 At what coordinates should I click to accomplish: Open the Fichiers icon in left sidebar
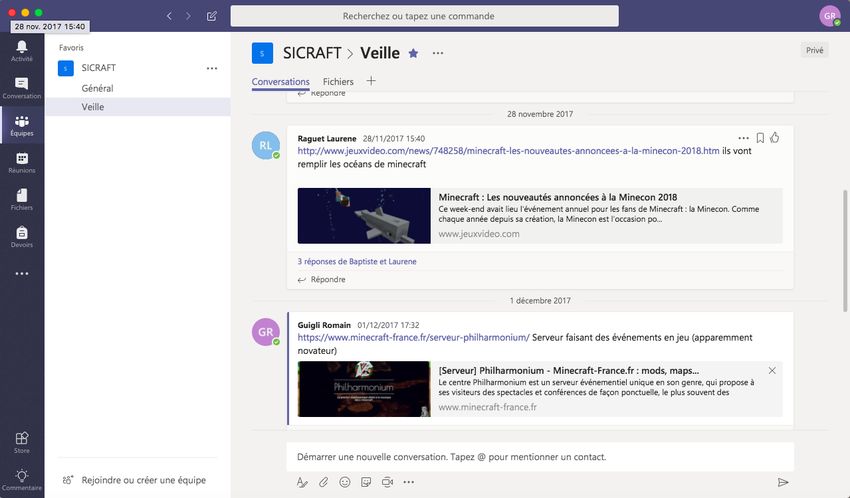[x=22, y=199]
